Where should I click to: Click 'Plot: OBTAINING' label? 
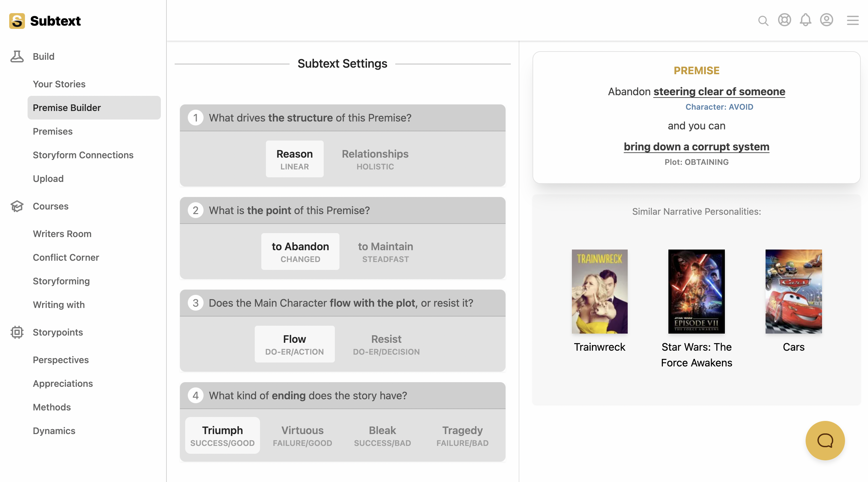[x=696, y=162]
